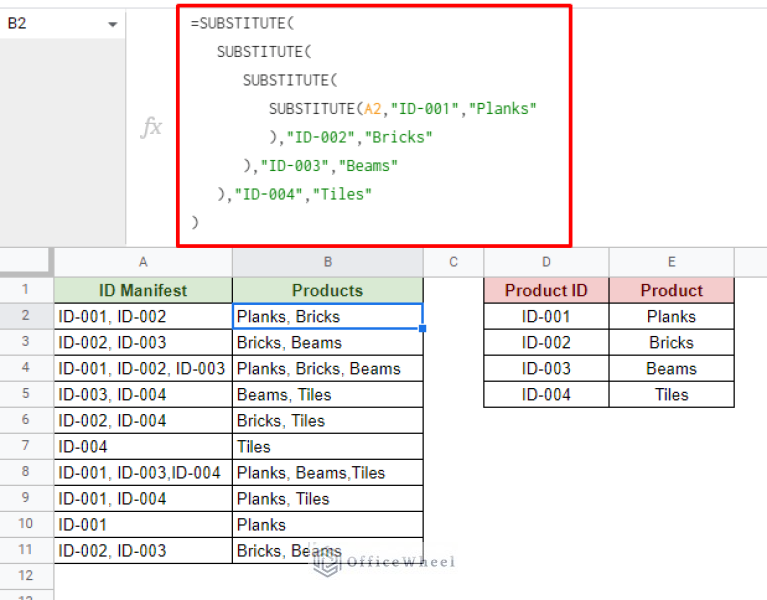Select cell 'Beams, Tiles'
767x600 pixels.
pyautogui.click(x=328, y=394)
